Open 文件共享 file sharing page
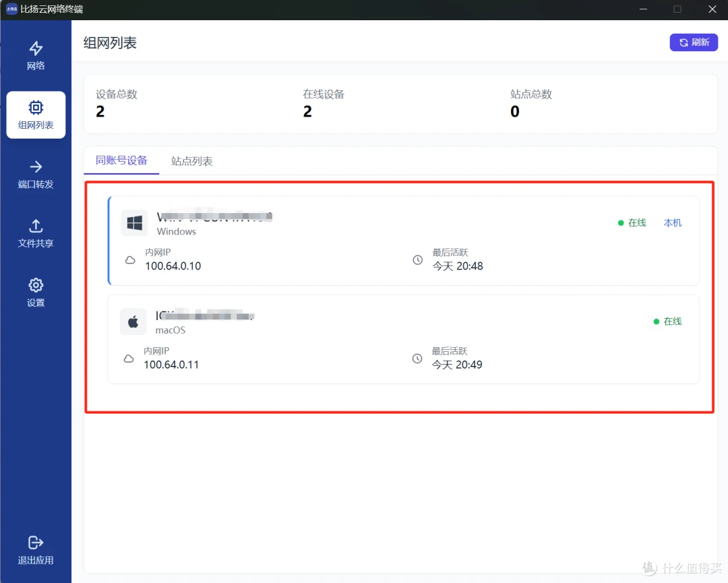Viewport: 728px width, 583px height. tap(36, 233)
